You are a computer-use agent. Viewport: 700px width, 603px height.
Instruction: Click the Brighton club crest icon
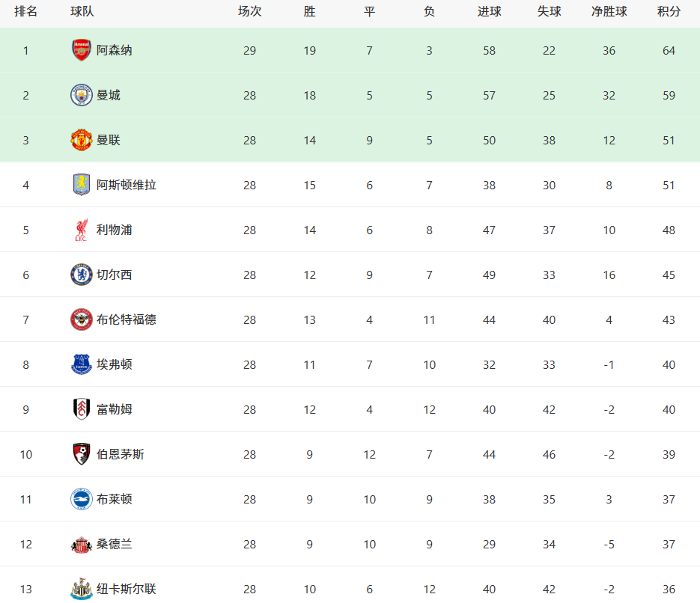click(81, 500)
